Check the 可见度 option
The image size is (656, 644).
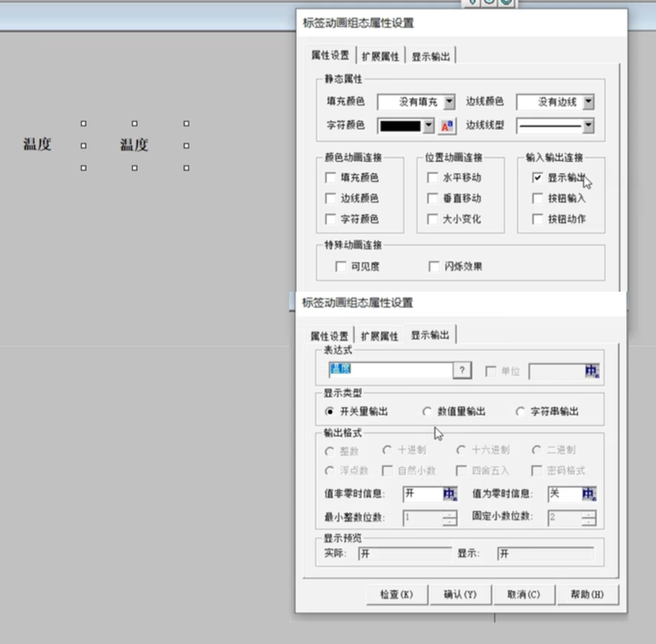pyautogui.click(x=340, y=267)
